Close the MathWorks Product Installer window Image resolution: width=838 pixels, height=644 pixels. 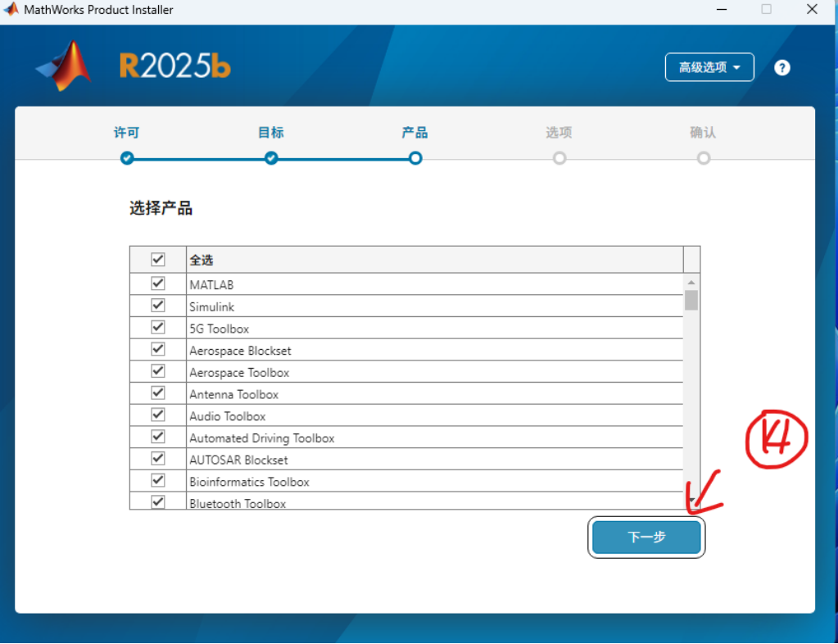(x=812, y=9)
